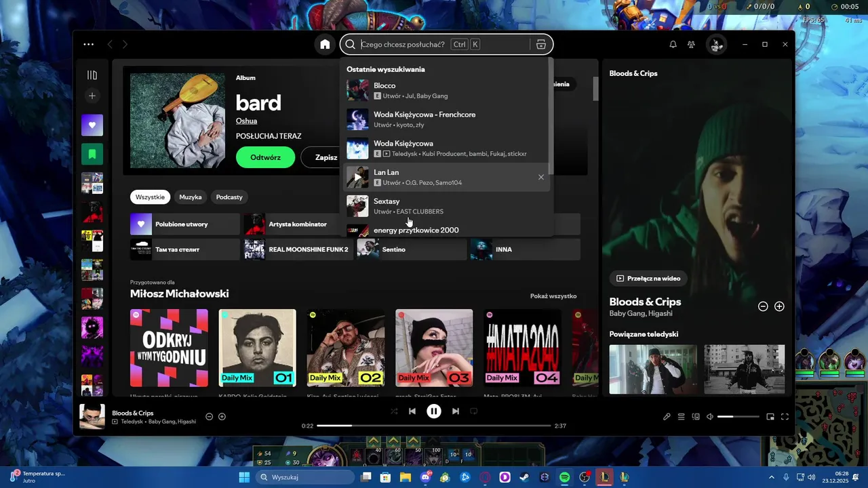The image size is (868, 488).
Task: Hide Bloods & Crips with minus icon in right panel
Action: coord(763,306)
